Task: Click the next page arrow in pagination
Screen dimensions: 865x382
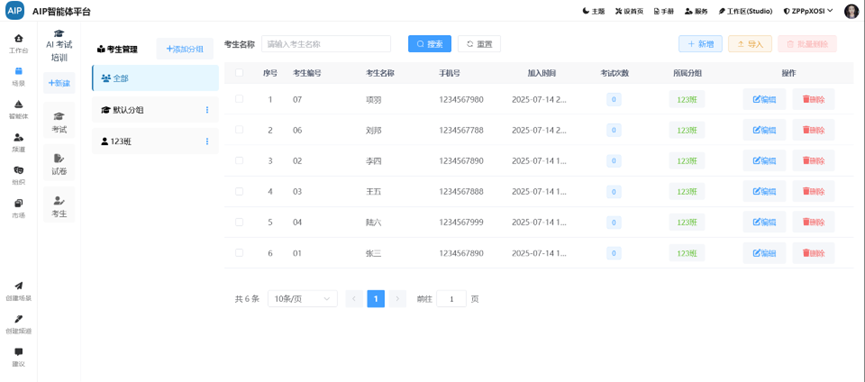Action: (x=397, y=299)
